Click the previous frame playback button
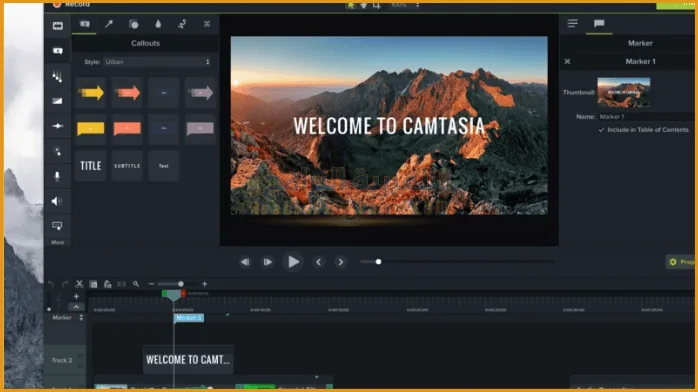 click(x=245, y=262)
